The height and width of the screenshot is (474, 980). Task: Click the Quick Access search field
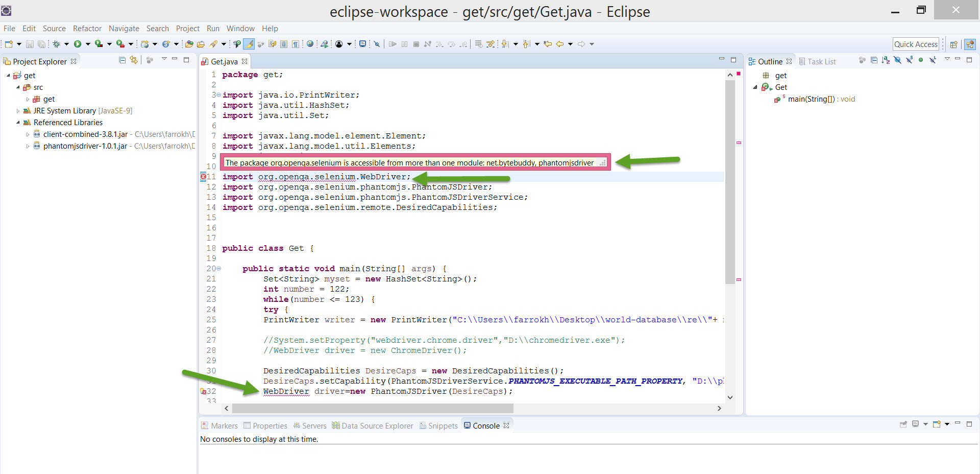pyautogui.click(x=916, y=44)
